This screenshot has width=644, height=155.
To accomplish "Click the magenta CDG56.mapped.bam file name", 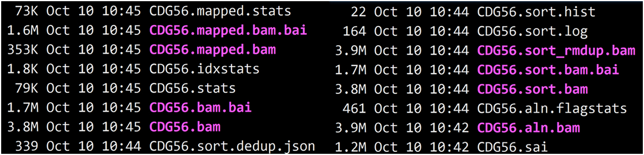I will click(213, 50).
